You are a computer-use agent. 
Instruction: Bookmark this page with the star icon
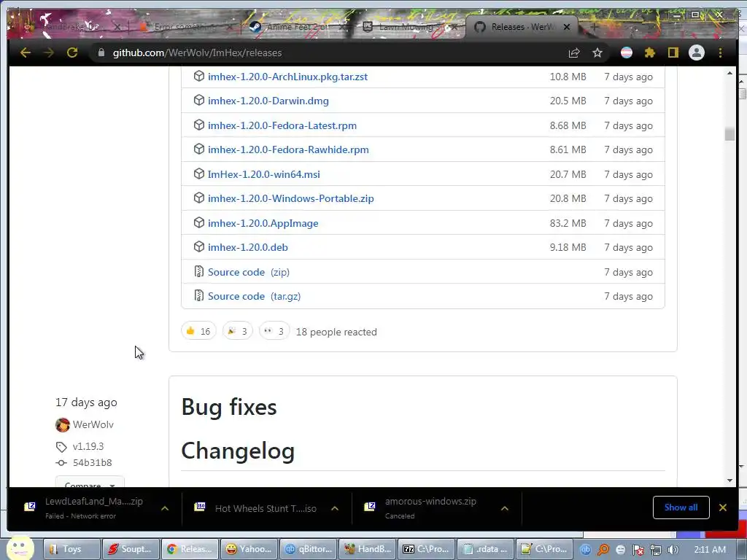pyautogui.click(x=597, y=52)
